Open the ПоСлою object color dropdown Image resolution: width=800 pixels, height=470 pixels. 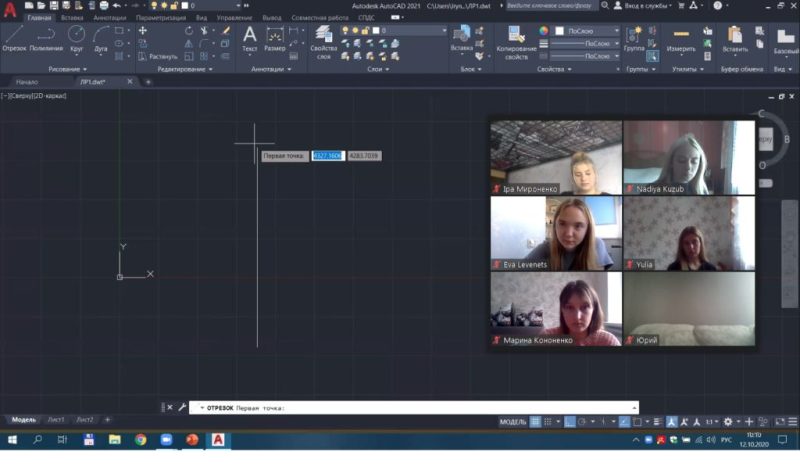[x=587, y=31]
